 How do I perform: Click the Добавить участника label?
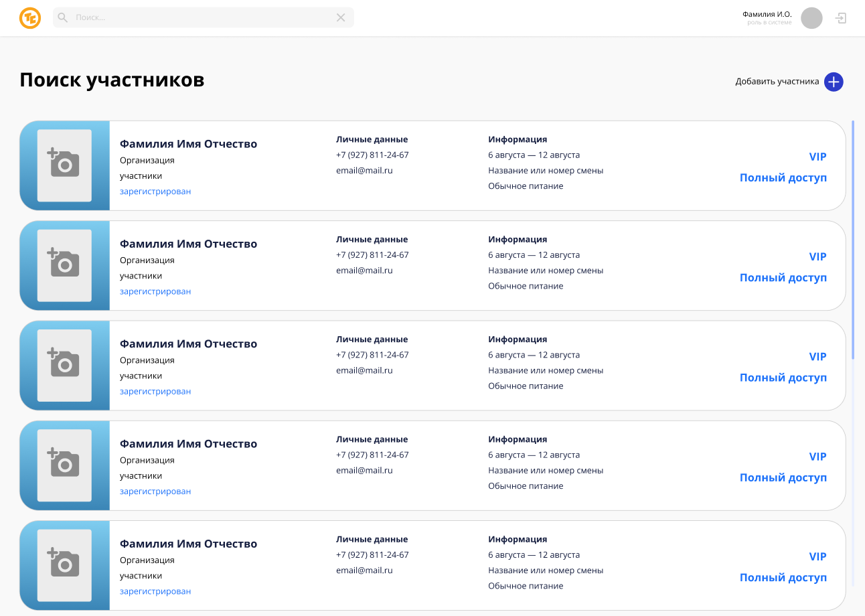point(777,82)
